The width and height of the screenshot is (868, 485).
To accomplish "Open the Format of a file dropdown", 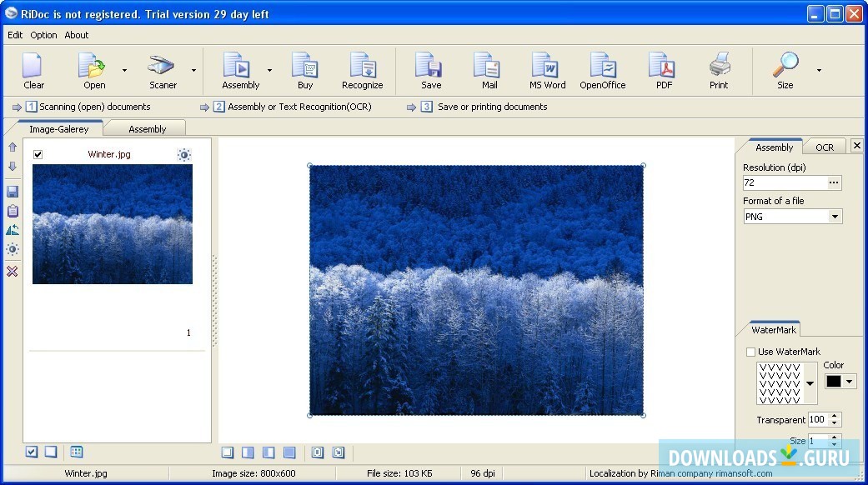I will (x=835, y=217).
